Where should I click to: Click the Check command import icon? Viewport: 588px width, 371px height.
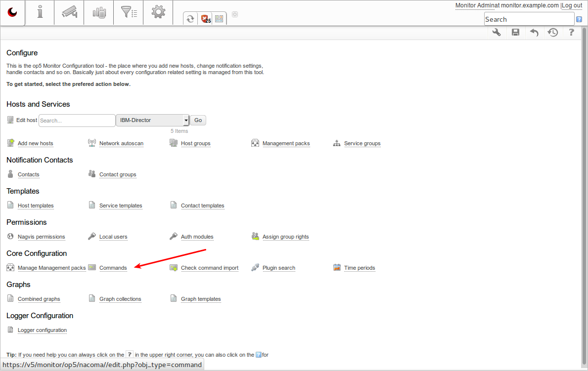click(x=174, y=268)
